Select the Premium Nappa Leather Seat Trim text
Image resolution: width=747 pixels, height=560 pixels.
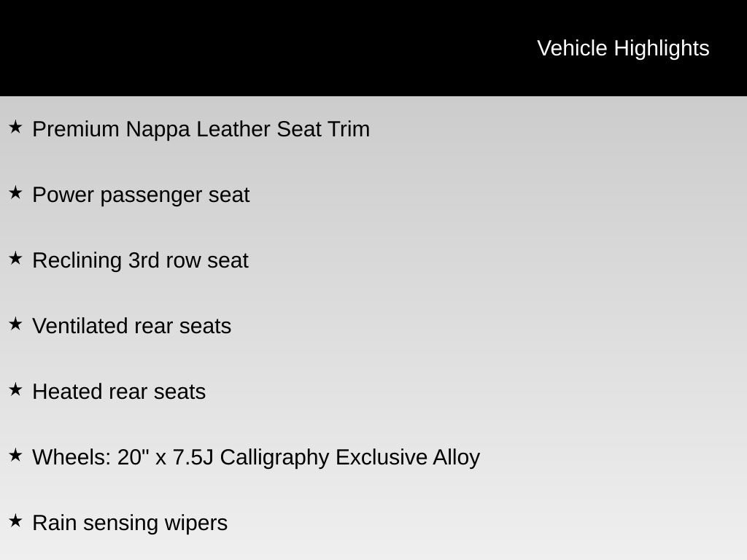[201, 129]
